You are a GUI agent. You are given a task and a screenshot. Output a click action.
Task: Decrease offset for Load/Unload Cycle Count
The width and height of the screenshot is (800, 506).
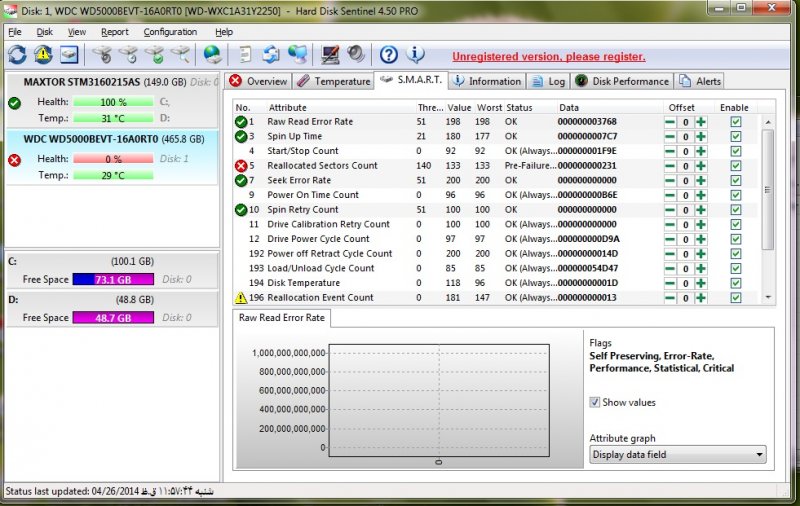click(x=670, y=268)
